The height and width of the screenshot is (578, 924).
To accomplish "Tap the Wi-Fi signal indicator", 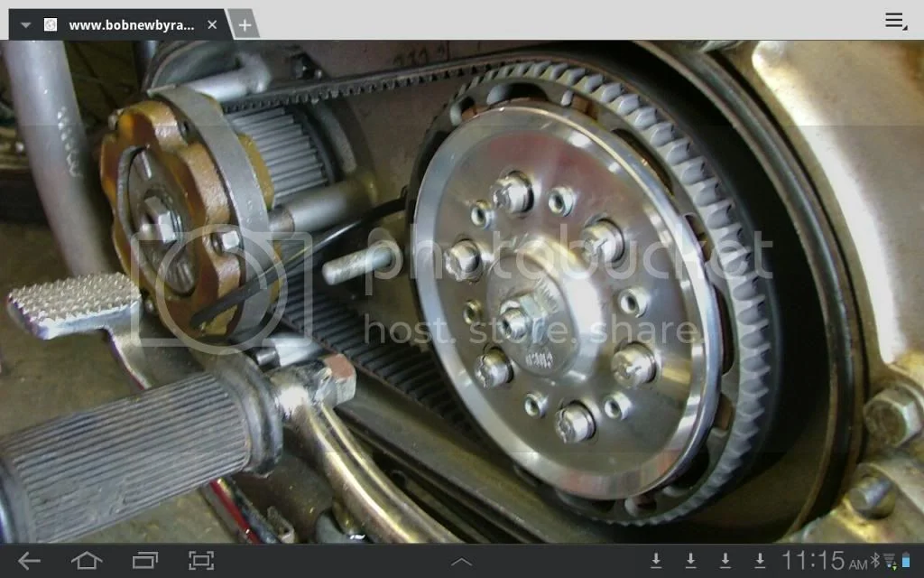I will coord(889,561).
